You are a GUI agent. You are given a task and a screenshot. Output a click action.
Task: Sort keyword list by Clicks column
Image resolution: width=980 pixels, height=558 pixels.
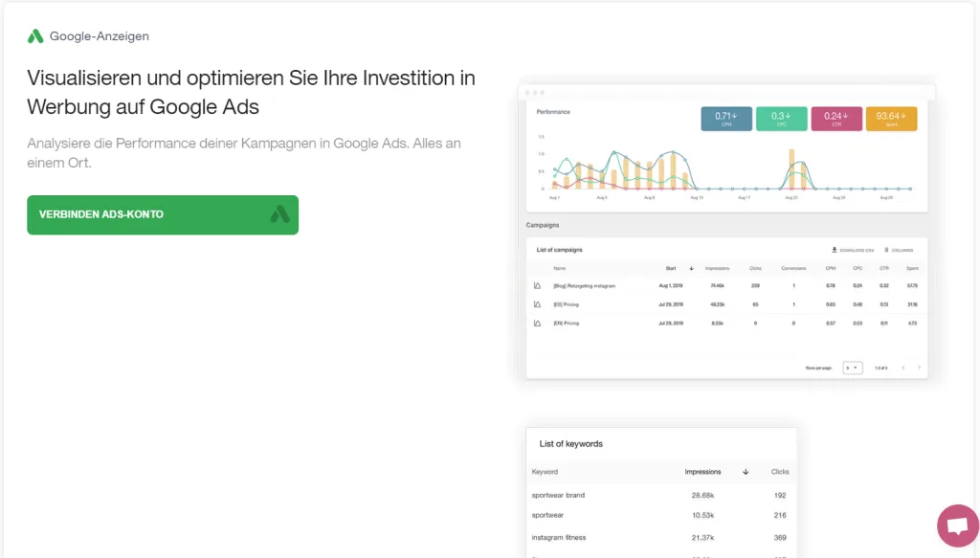780,472
